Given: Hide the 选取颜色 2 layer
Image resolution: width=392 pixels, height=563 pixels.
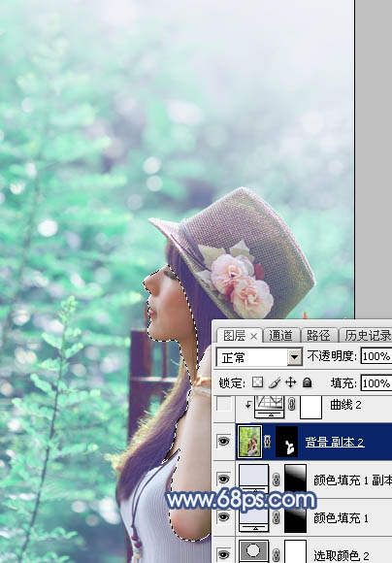Looking at the screenshot, I should point(224,554).
